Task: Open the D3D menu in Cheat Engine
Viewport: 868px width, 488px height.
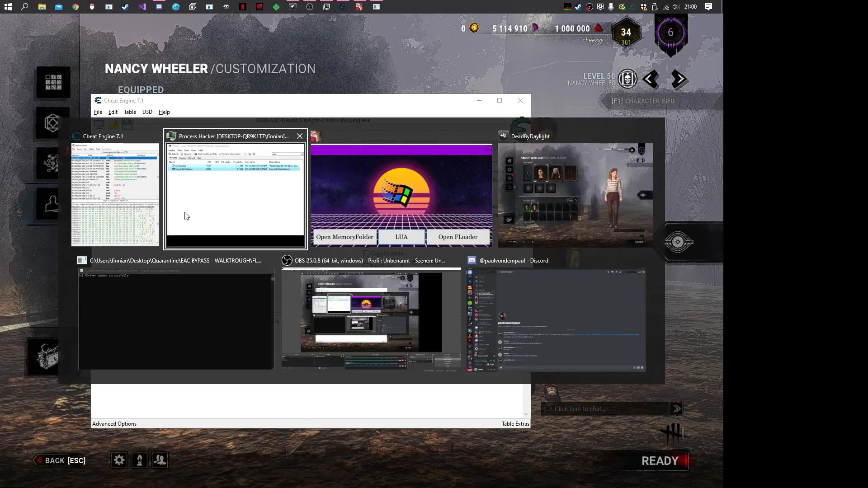Action: 147,112
